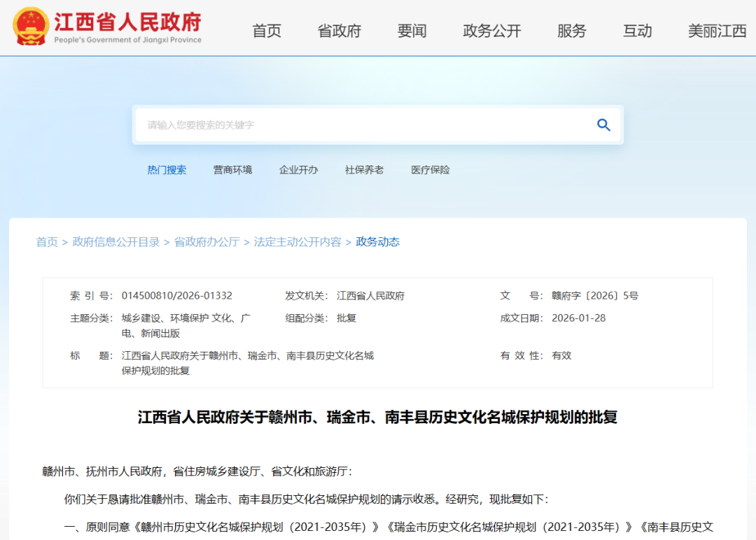Click 政务动态 in the breadcrumb
Screen dimensions: 756x540
[x=378, y=242]
